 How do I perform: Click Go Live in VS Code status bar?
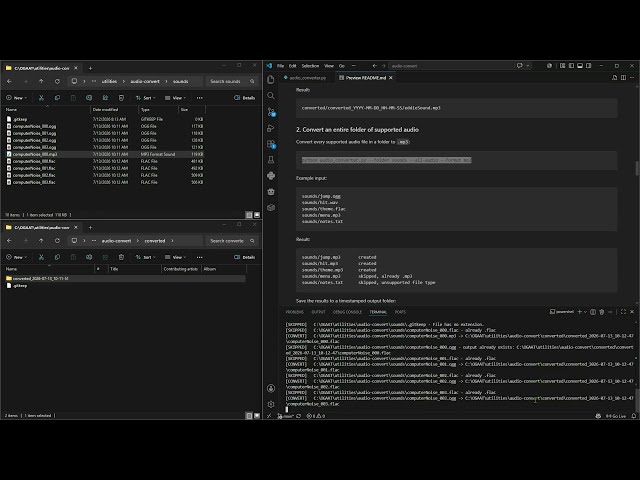point(616,416)
